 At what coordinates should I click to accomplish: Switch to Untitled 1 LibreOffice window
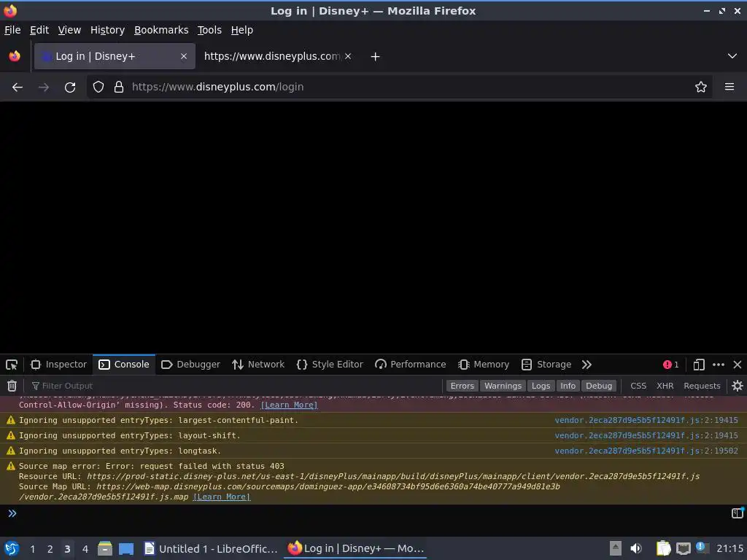(211, 548)
